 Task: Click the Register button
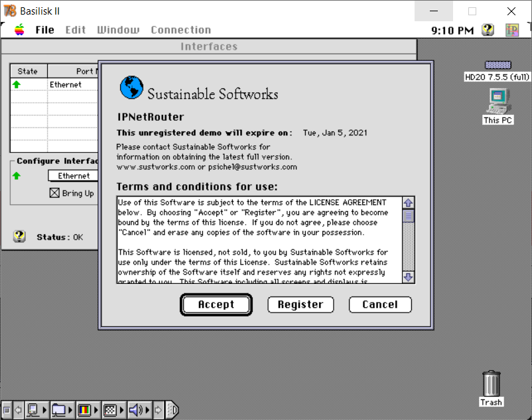pos(300,305)
